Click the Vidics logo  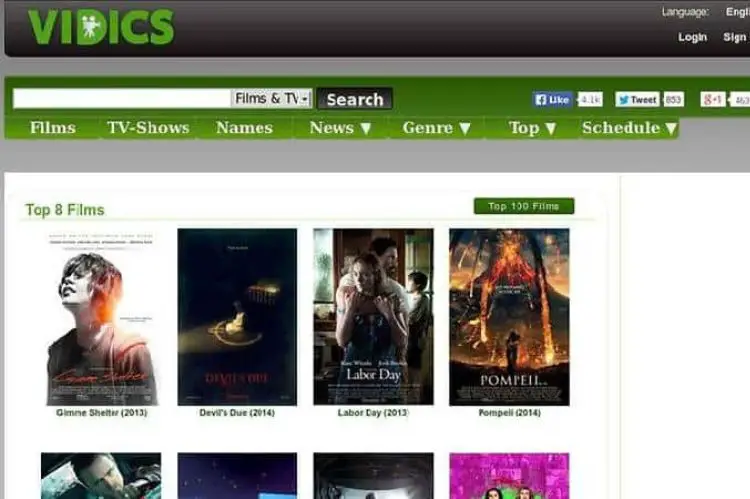coord(101,27)
